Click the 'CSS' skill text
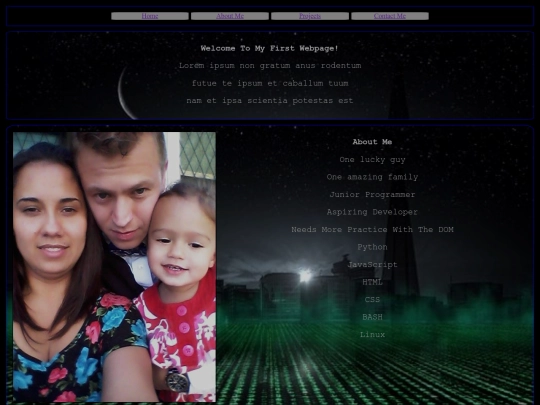 [372, 300]
